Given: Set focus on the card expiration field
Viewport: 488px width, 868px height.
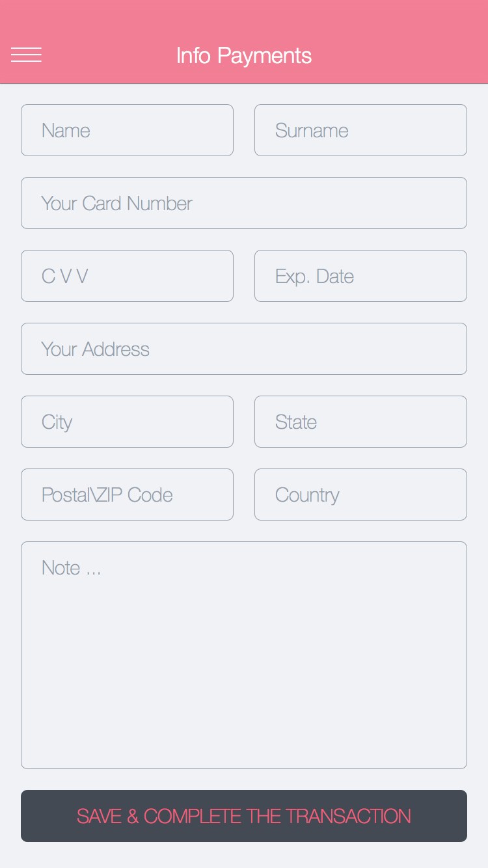Looking at the screenshot, I should 360,276.
